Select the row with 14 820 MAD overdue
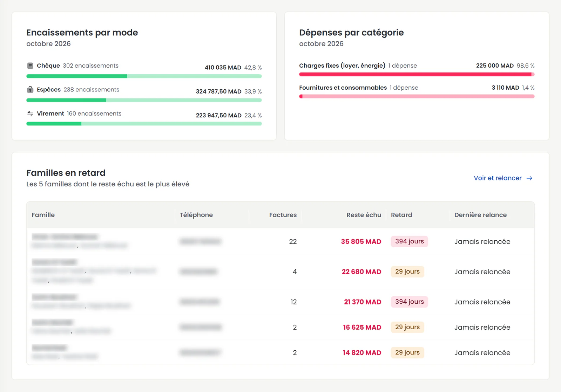The width and height of the screenshot is (561, 392). (280, 352)
